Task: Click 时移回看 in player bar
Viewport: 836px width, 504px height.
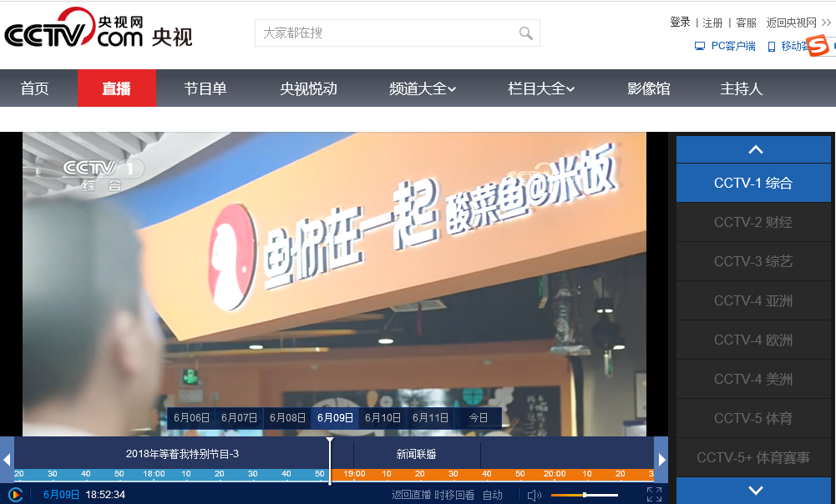Action: coord(454,495)
